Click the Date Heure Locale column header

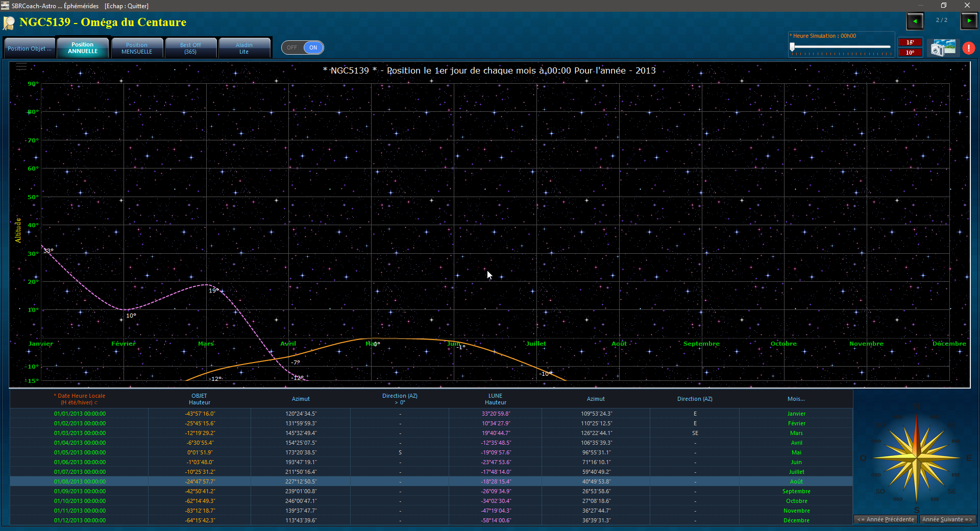[x=80, y=399]
